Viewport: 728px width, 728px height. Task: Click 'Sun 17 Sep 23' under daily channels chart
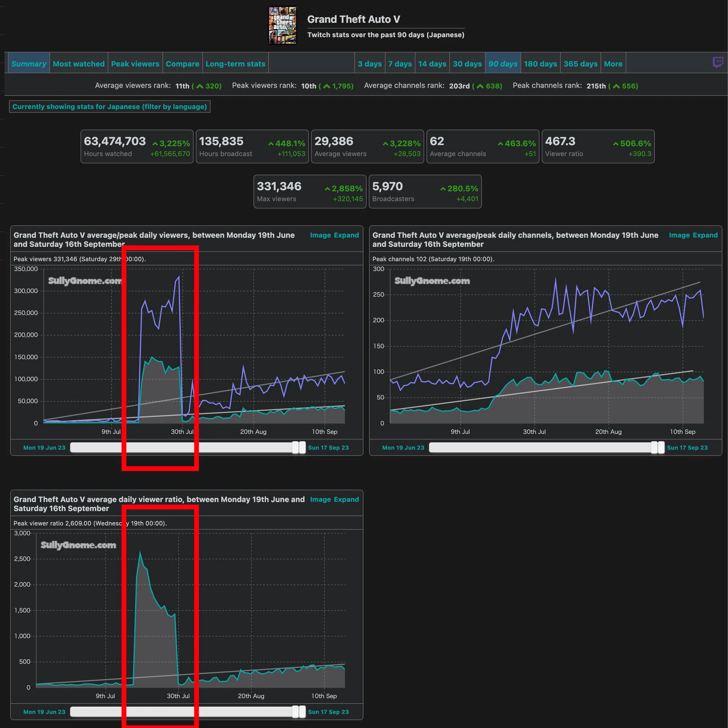pos(687,448)
